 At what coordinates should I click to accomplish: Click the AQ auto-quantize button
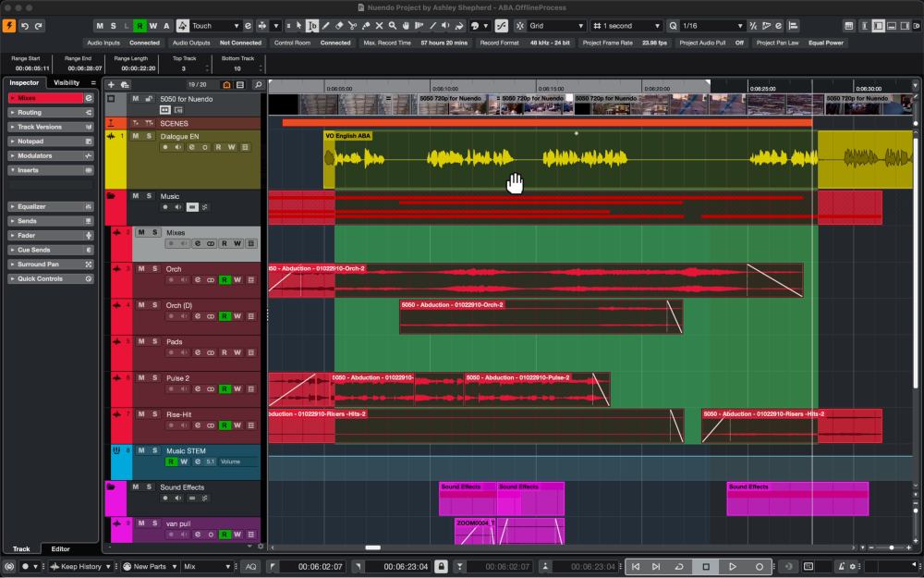250,566
